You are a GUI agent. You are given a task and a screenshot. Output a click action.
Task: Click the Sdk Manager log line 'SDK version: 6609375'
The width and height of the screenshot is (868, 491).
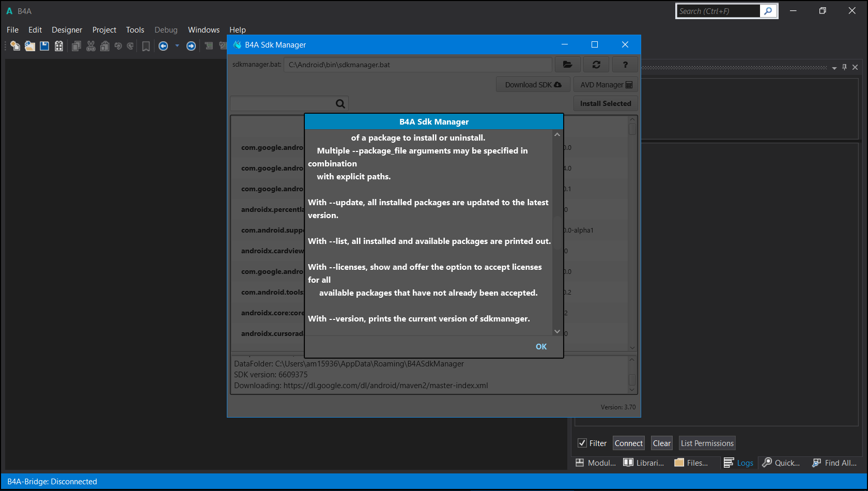point(271,374)
